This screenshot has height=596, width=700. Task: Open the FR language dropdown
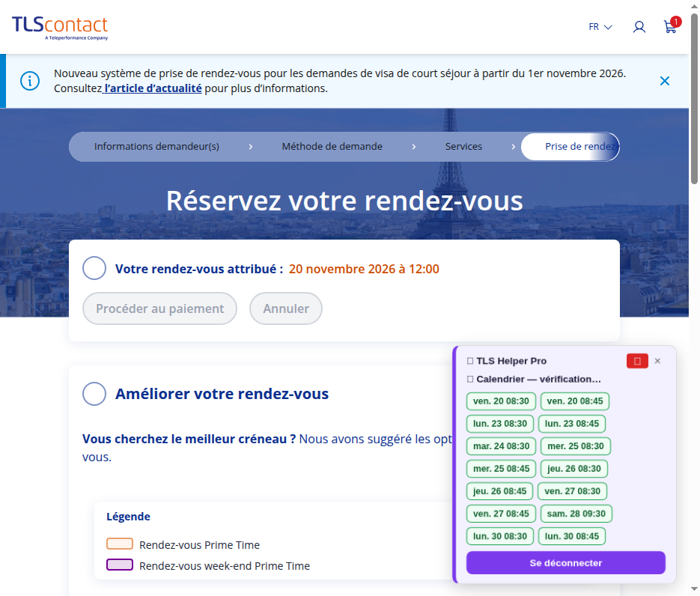(x=600, y=27)
